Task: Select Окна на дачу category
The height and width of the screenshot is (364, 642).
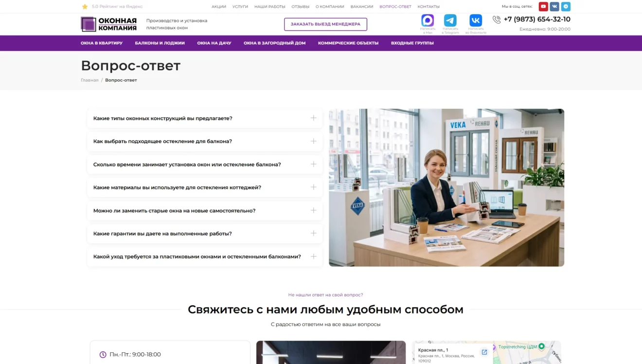Action: click(x=214, y=43)
